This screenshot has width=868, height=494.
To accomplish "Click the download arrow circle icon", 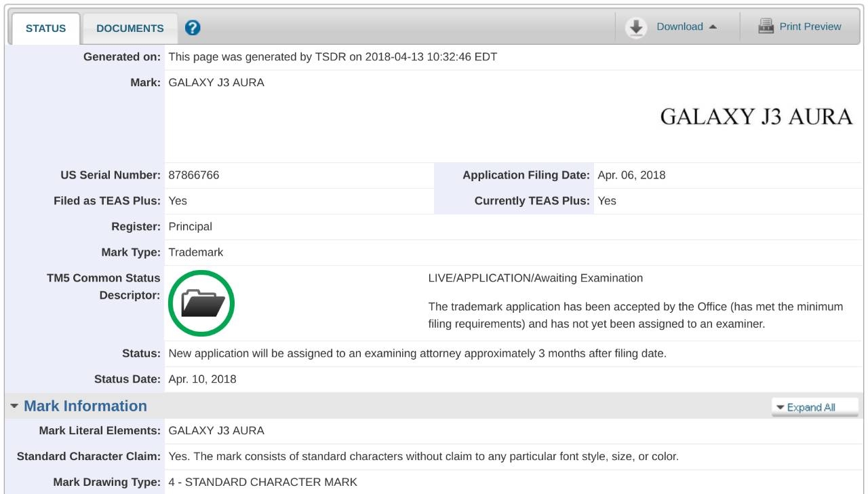I will click(x=636, y=27).
